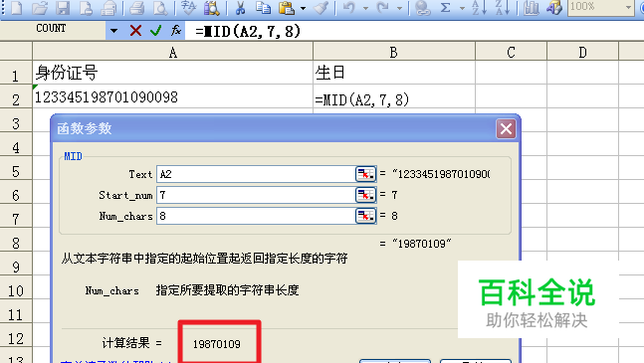Screen dimensions: 644x363
Task: Click cell B1 生日
Action: tap(394, 73)
